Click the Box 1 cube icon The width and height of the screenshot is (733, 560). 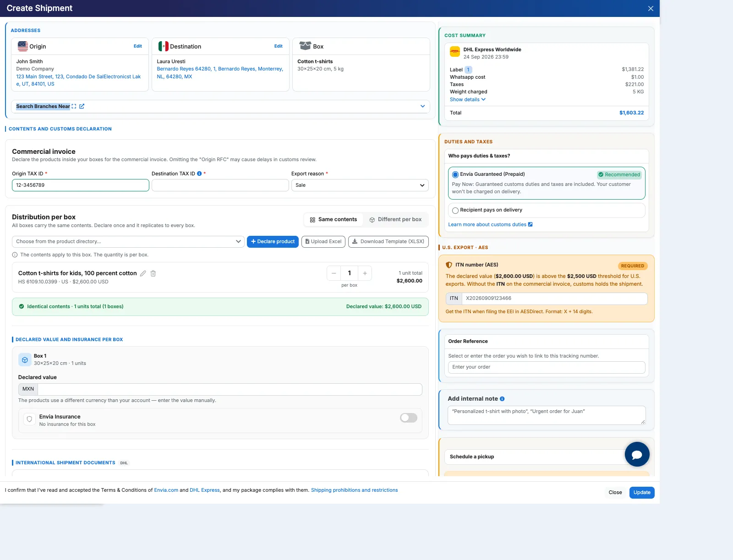[x=25, y=360]
